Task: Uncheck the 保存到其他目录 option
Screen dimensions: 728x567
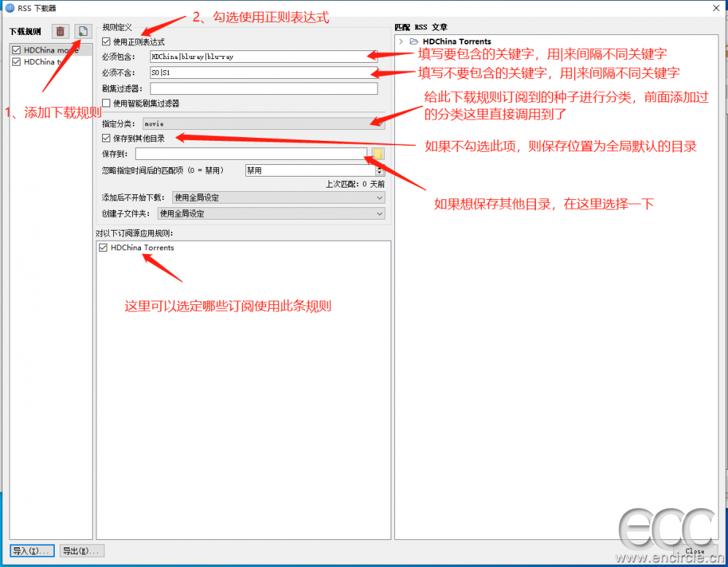Action: coord(107,138)
